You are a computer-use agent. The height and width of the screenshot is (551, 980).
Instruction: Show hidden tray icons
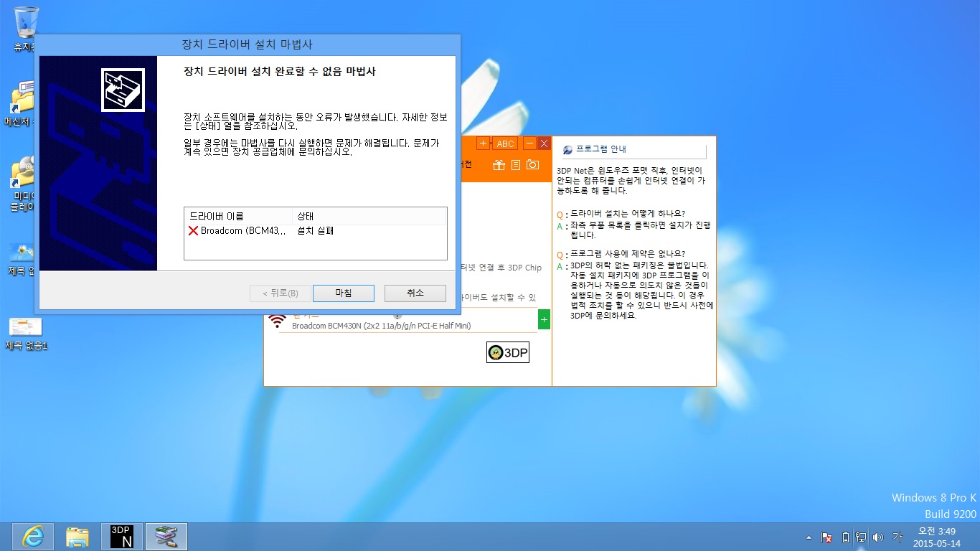(809, 537)
